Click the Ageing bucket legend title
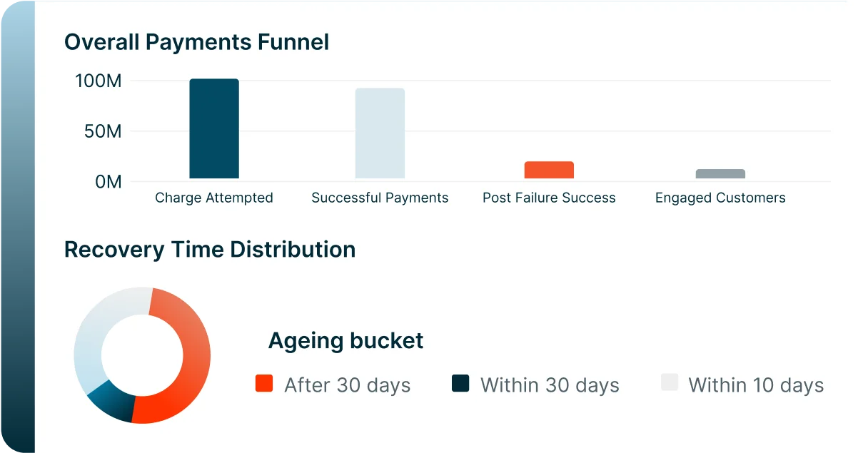The height and width of the screenshot is (453, 868). (345, 341)
